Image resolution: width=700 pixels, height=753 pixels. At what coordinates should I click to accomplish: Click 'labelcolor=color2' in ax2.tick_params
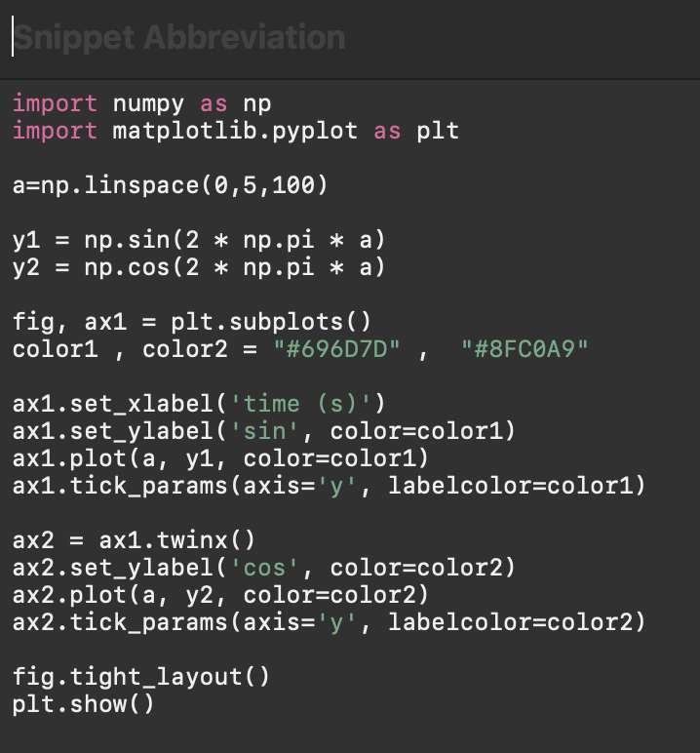click(x=511, y=623)
